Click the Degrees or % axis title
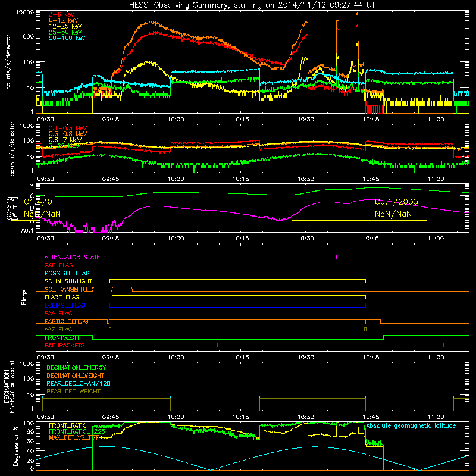476x476 pixels. (15, 446)
